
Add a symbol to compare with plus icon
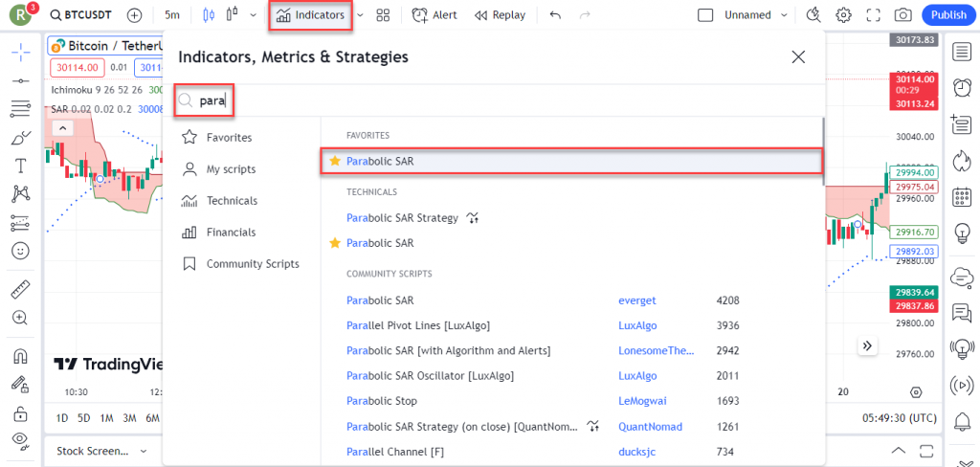click(134, 15)
